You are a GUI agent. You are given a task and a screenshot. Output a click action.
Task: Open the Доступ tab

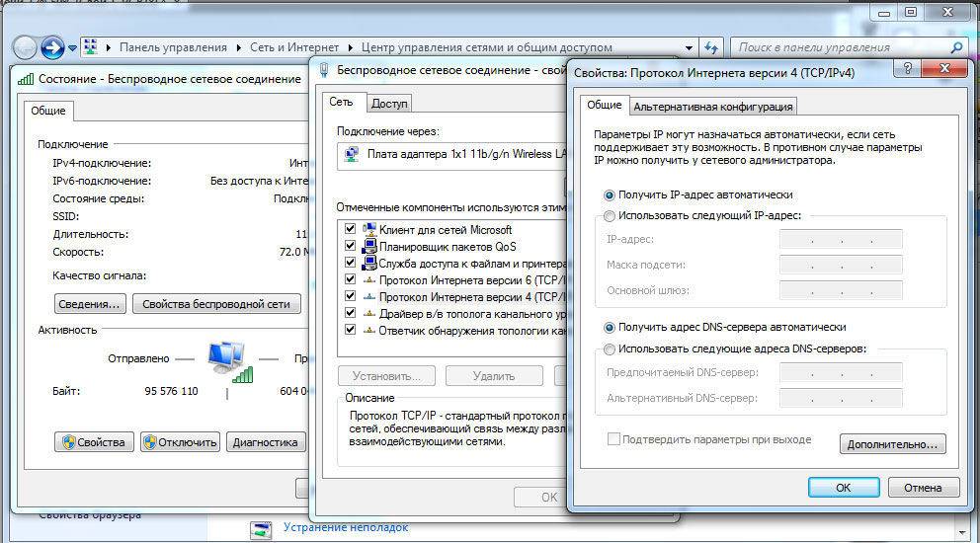389,103
